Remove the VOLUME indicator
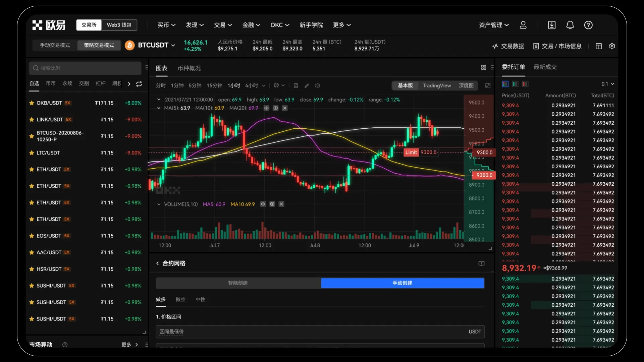Image resolution: width=644 pixels, height=362 pixels. click(x=281, y=204)
